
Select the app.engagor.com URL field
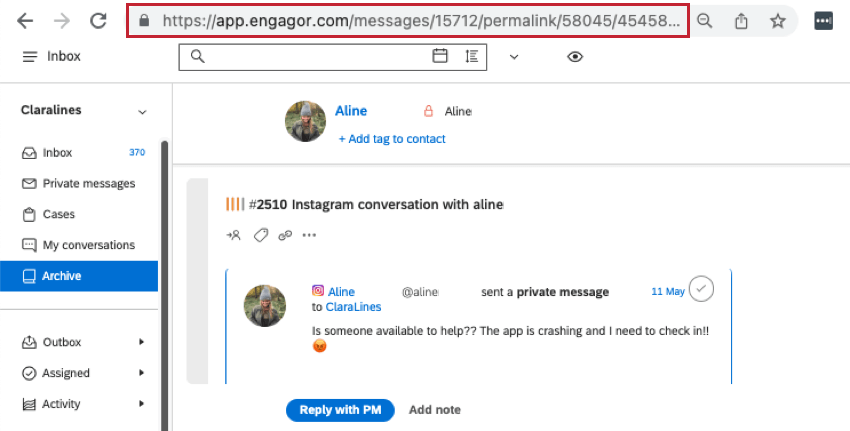(408, 21)
